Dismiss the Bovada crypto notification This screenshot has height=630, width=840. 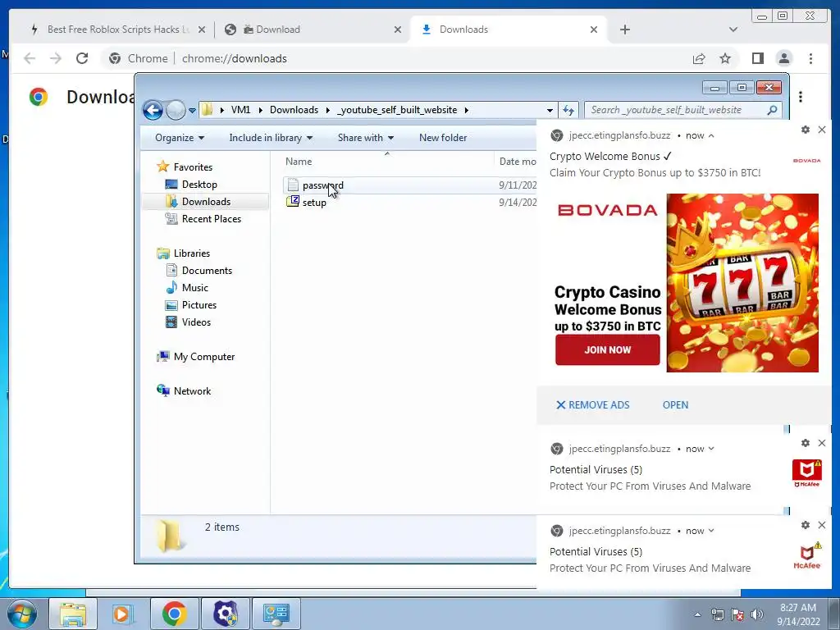click(x=822, y=130)
